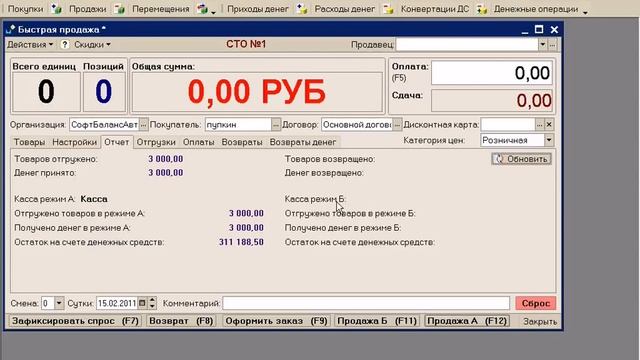The width and height of the screenshot is (640, 360).
Task: Switch to the Оплаты tab
Action: 198,142
